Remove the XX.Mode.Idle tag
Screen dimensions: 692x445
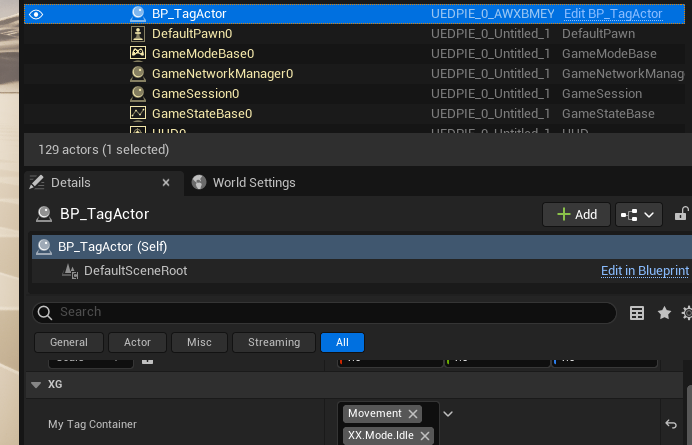coord(425,436)
